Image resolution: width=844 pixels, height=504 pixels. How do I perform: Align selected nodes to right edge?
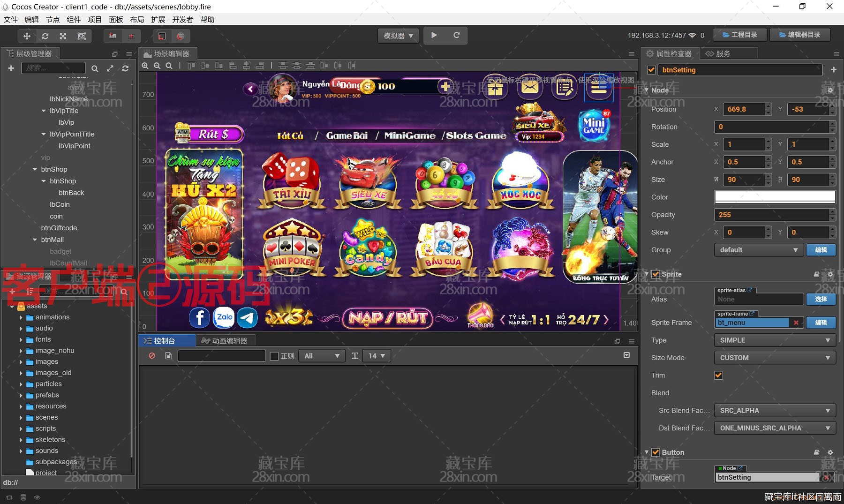(260, 66)
